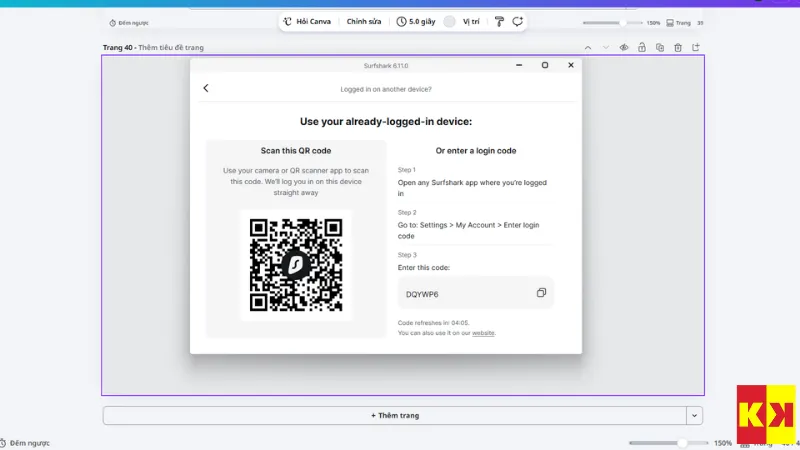800x450 pixels.
Task: Select the DQYWP6 code text
Action: click(x=422, y=294)
